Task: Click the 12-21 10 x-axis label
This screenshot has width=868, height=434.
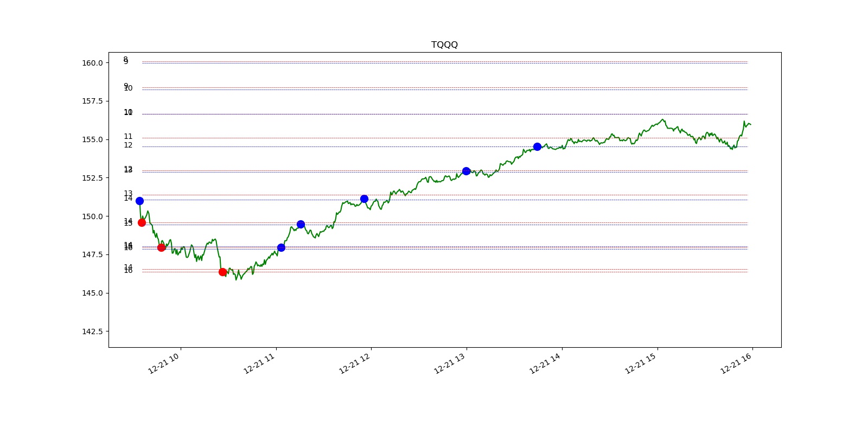Action: point(164,363)
